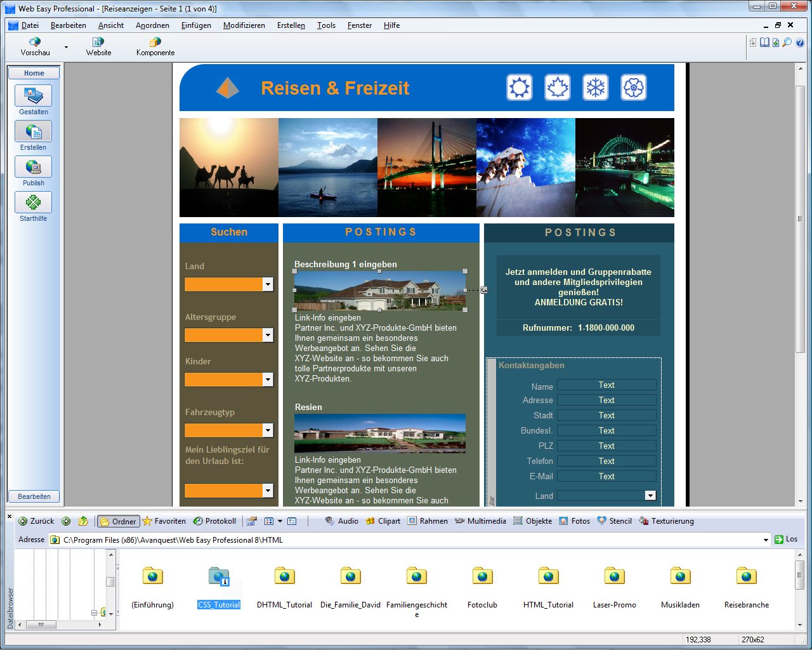Click the Los go button
Image resolution: width=812 pixels, height=650 pixels.
pyautogui.click(x=786, y=539)
